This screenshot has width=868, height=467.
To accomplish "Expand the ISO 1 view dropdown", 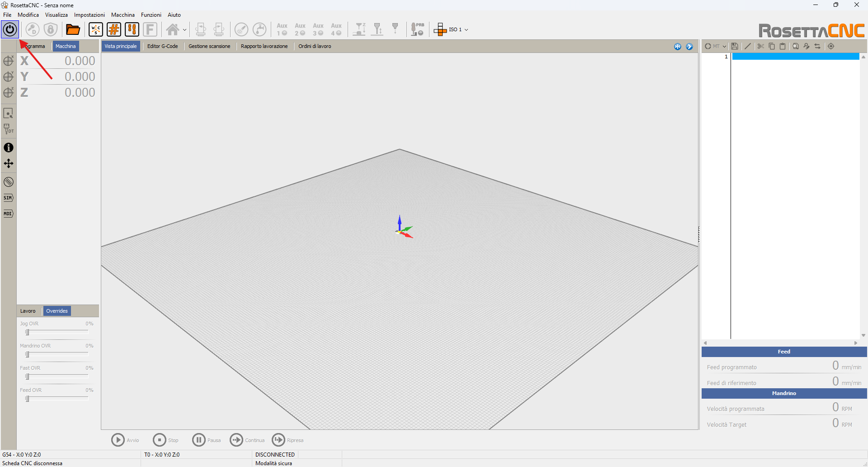I will pos(466,30).
